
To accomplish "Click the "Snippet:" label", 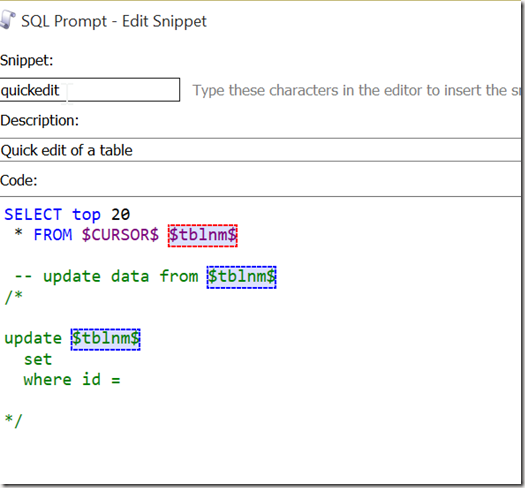I will pos(27,60).
